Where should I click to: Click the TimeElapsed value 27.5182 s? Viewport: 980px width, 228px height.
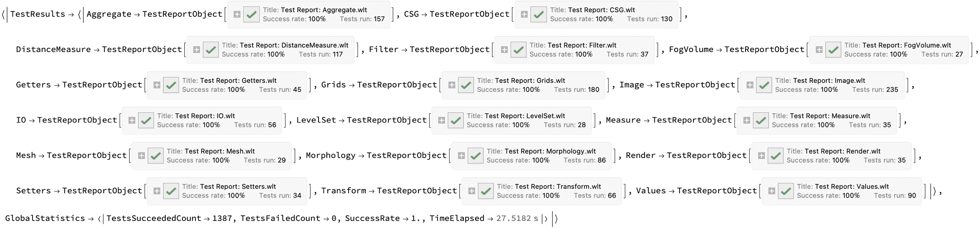pos(517,218)
